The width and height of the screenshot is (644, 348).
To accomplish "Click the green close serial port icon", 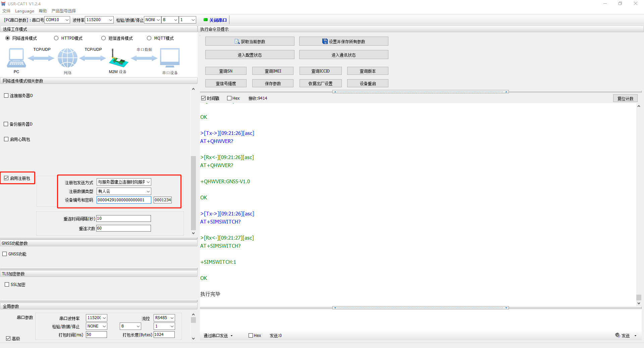I will (206, 20).
